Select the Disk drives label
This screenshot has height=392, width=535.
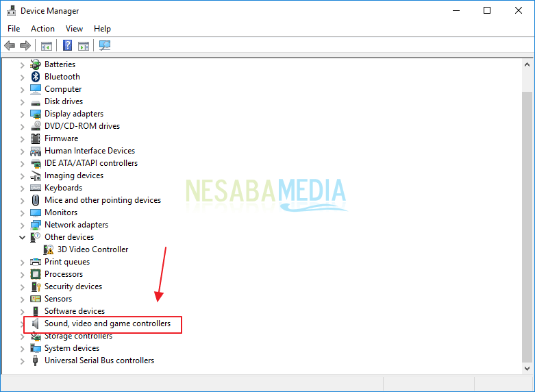click(64, 101)
